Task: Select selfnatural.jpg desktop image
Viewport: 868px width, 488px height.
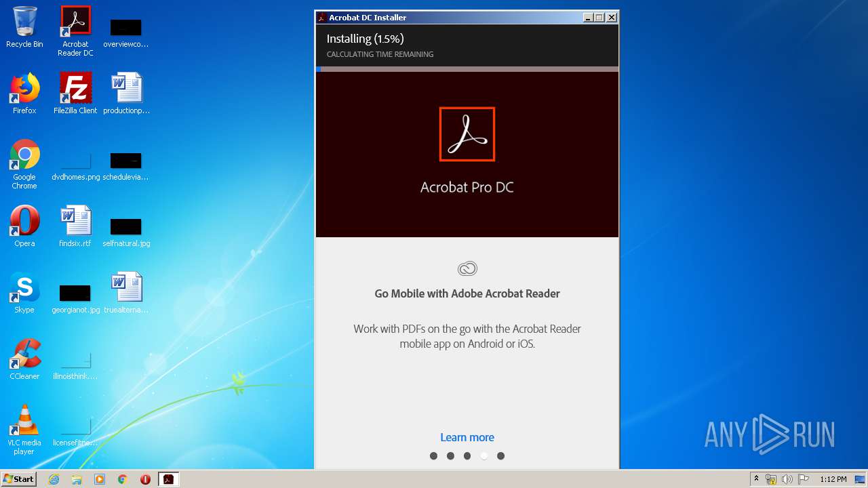Action: click(x=126, y=233)
